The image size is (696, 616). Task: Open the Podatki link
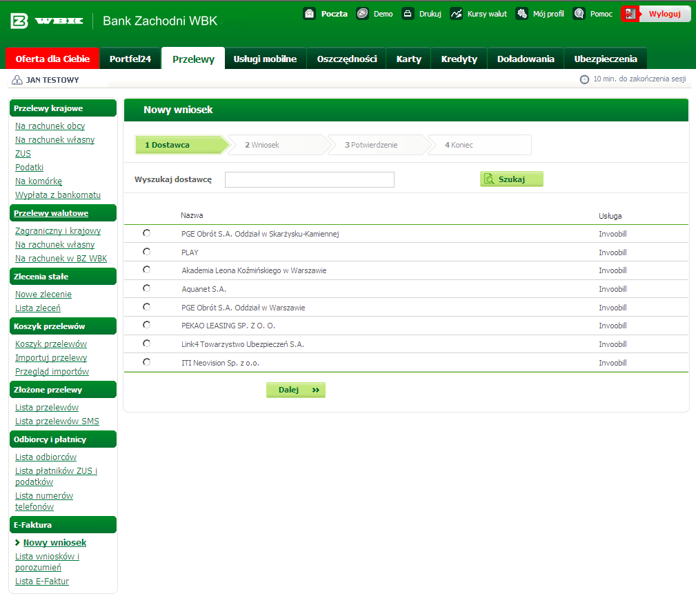(x=29, y=168)
